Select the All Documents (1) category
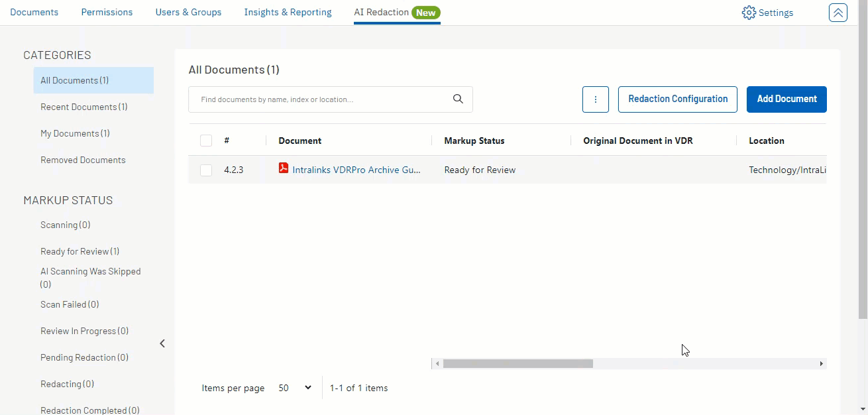 pyautogui.click(x=93, y=80)
